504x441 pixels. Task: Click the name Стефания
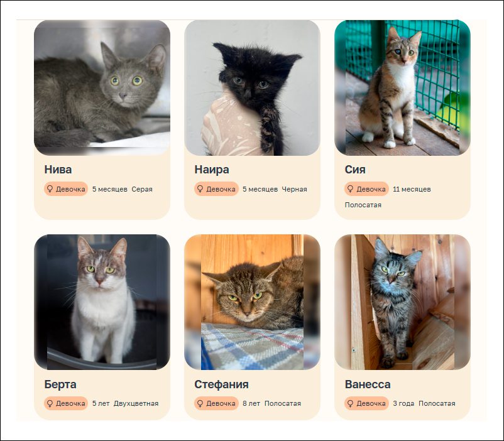pos(221,384)
